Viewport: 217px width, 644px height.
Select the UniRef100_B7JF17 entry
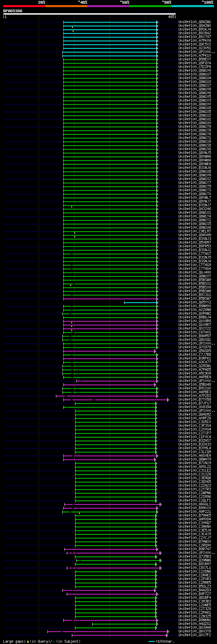click(x=195, y=403)
